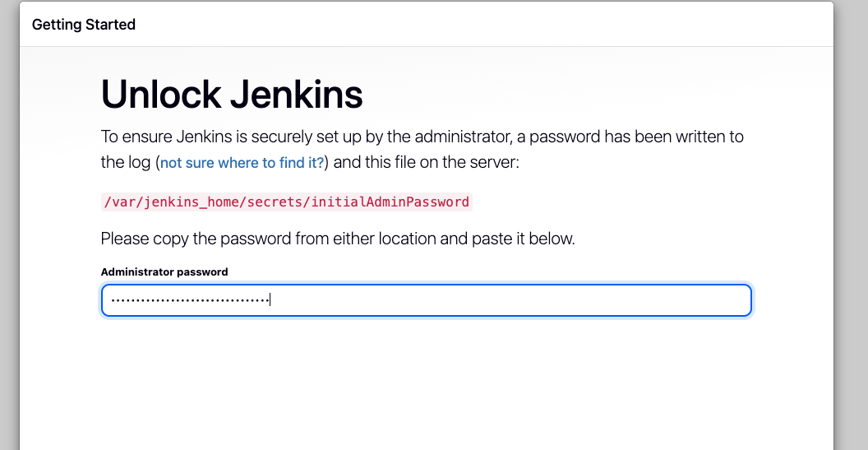This screenshot has width=868, height=450.
Task: Click the Administrator password input field
Action: point(427,300)
